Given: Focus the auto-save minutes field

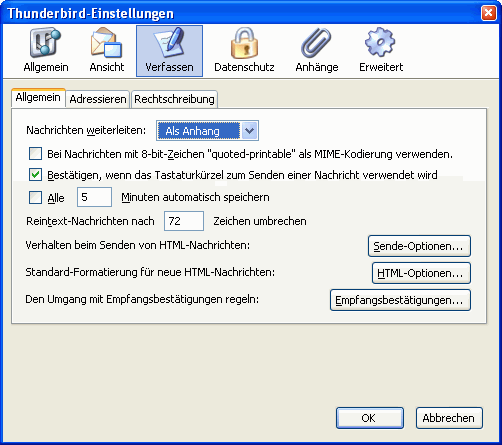Looking at the screenshot, I should (x=94, y=197).
